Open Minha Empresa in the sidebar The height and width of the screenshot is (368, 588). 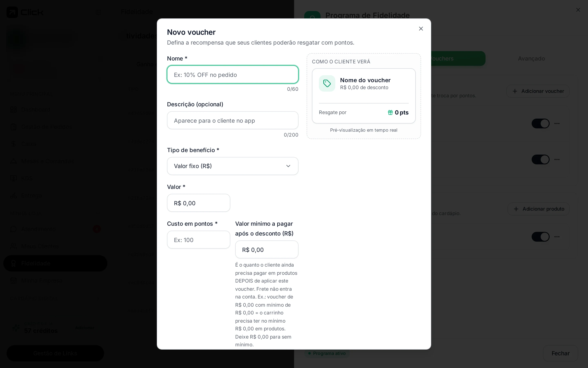[x=55, y=281]
